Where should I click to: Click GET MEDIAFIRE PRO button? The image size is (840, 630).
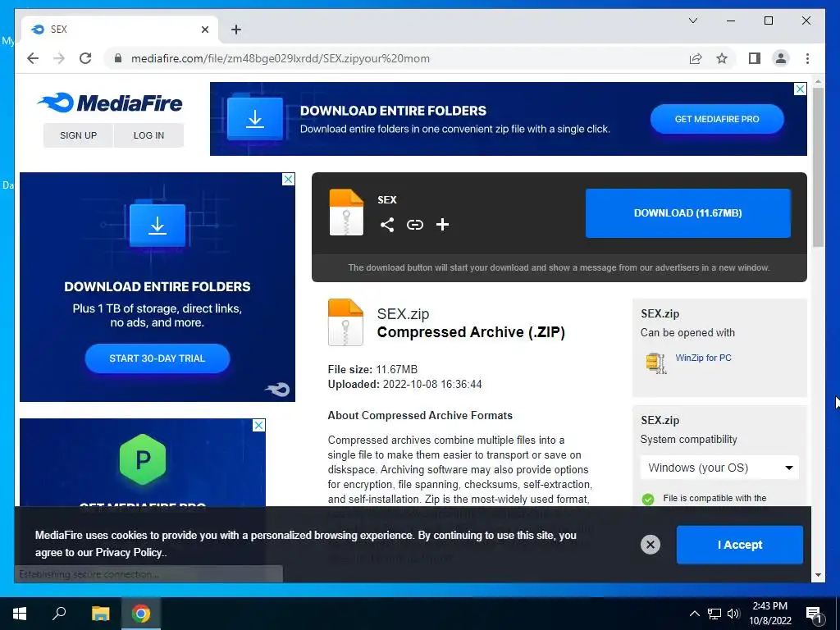point(717,119)
